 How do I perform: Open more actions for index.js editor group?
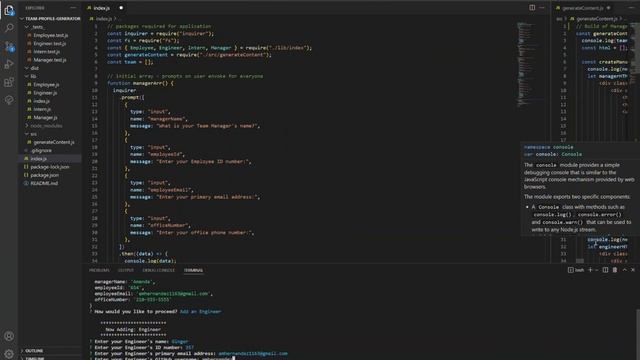pyautogui.click(x=542, y=8)
